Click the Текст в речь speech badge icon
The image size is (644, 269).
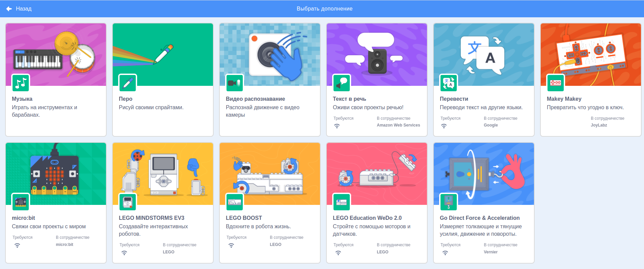click(342, 83)
